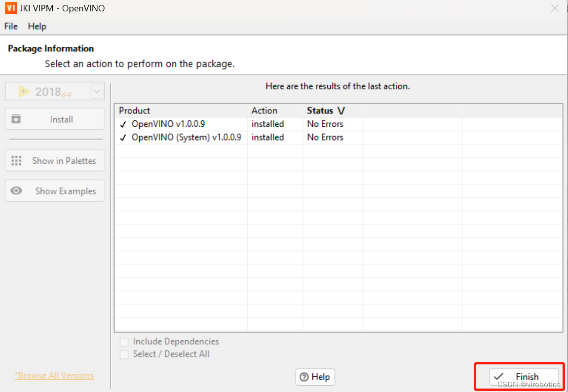The width and height of the screenshot is (568, 392).
Task: Select the OpenVINO (System) v1.0.0.9 product name
Action: coord(186,138)
